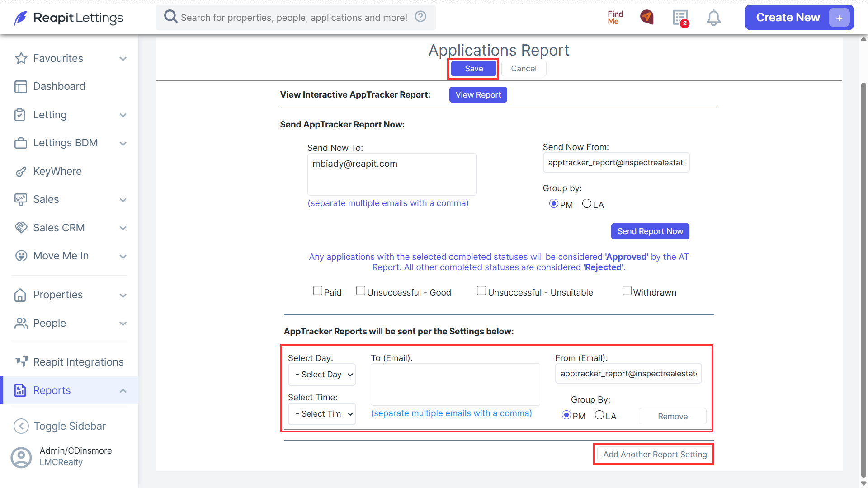Tick the Withdrawn checkbox
Image resolution: width=868 pixels, height=488 pixels.
627,291
